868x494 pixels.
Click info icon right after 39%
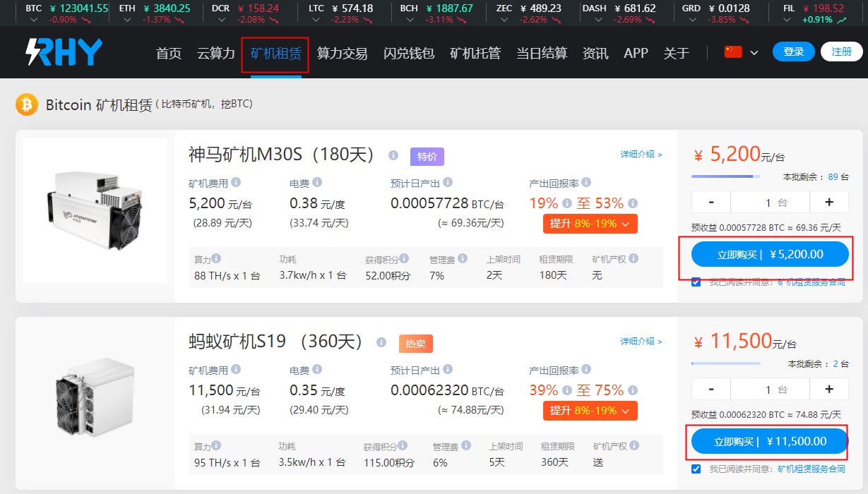pos(567,390)
